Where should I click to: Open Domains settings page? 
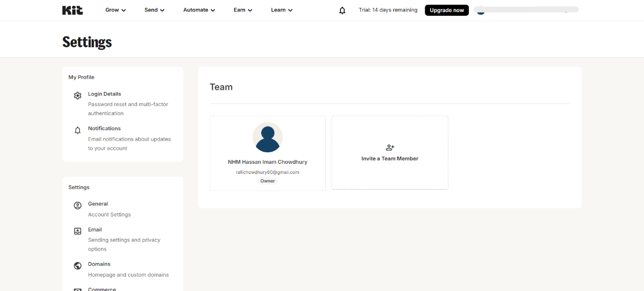click(99, 264)
